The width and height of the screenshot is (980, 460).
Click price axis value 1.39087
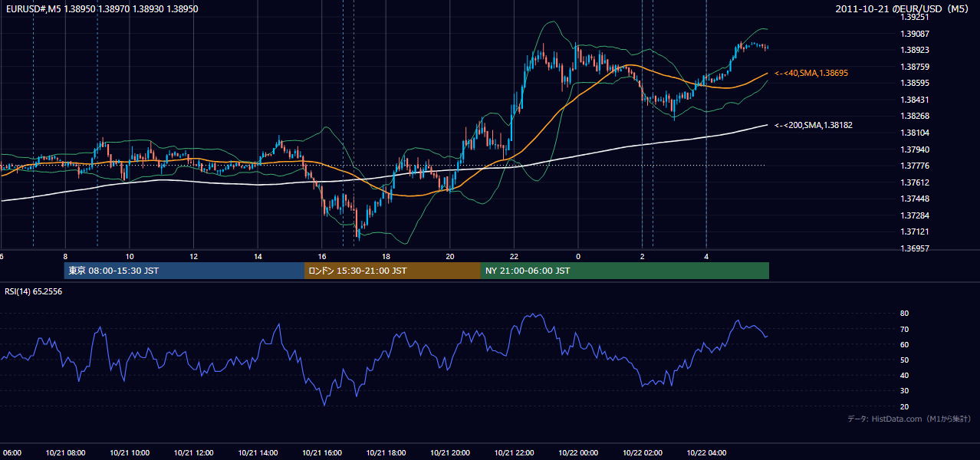tap(914, 33)
